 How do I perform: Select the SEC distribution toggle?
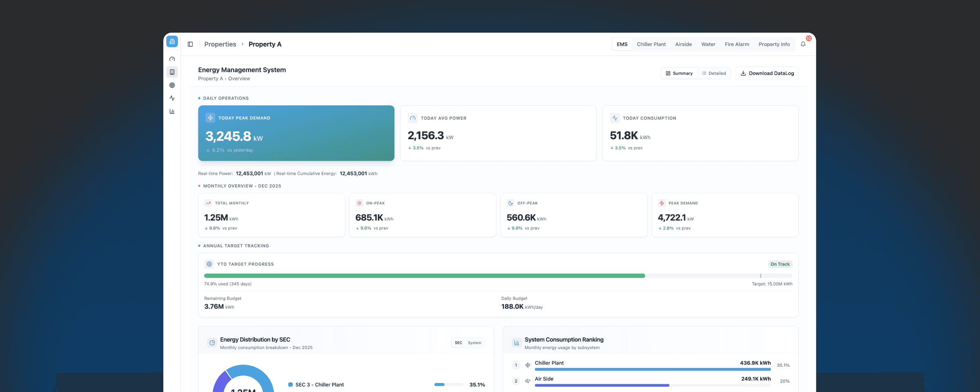click(x=459, y=343)
